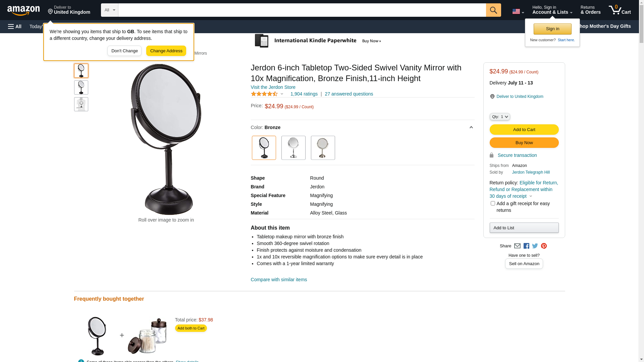Open the Visit the Jerdon Store link
This screenshot has height=362, width=644.
(x=273, y=87)
